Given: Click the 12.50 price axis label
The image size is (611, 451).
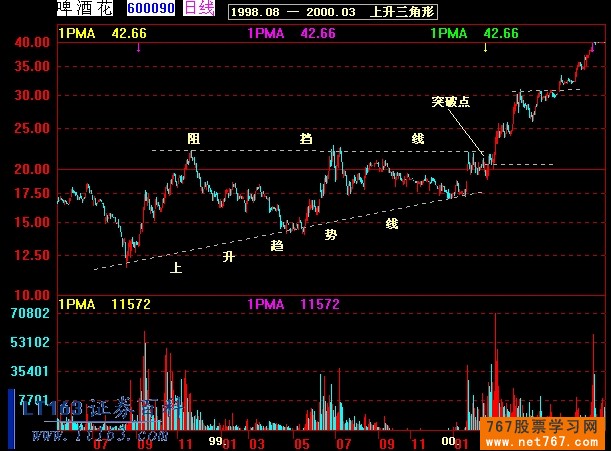Looking at the screenshot, I should pos(32,255).
